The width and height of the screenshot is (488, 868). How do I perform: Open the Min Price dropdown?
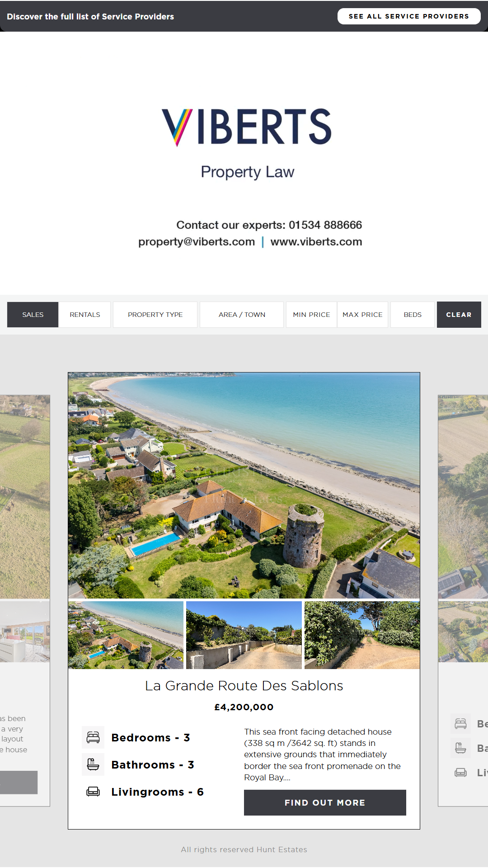click(311, 315)
